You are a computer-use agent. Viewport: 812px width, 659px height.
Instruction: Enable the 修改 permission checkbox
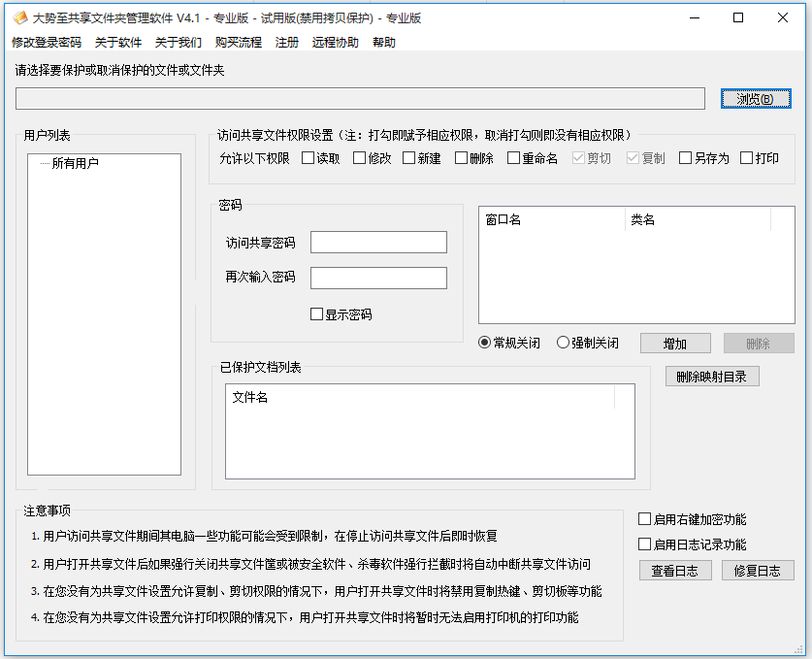360,158
